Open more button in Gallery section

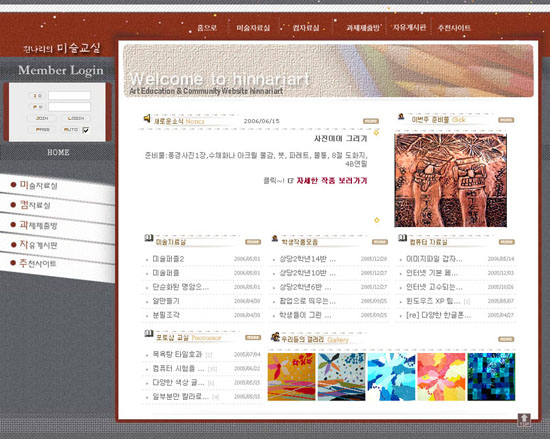coord(506,339)
